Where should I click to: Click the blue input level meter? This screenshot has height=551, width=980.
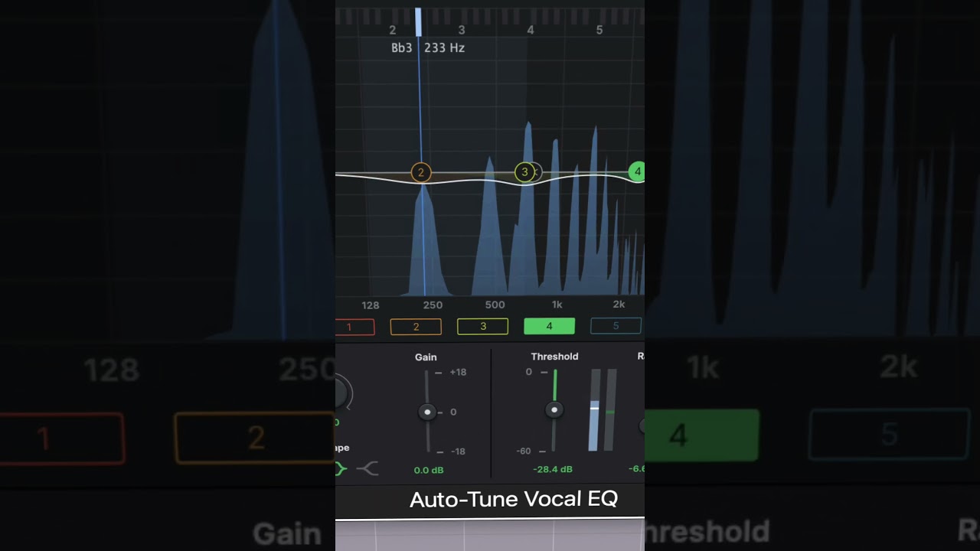click(x=594, y=410)
